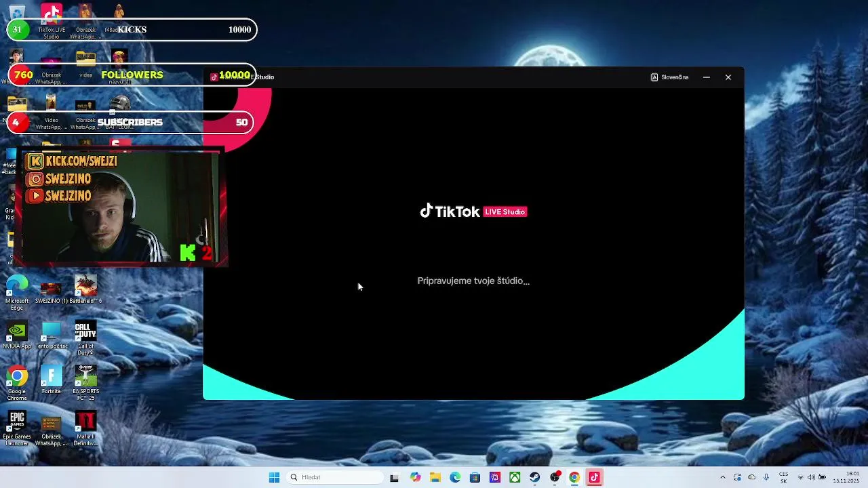Select the SWEJZINO (1) desktop file

(51, 293)
